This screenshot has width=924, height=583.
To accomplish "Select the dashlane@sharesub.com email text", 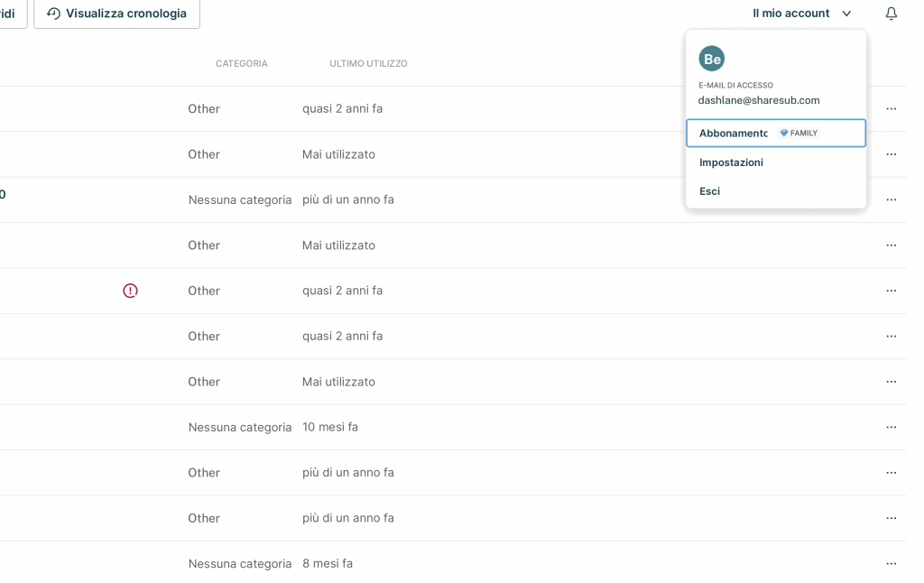I will (x=758, y=100).
